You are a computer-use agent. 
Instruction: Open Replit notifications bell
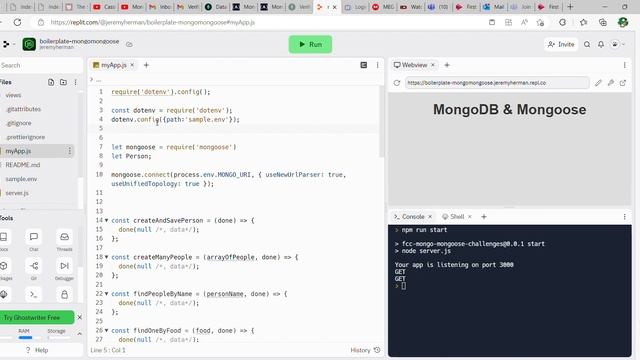click(601, 44)
